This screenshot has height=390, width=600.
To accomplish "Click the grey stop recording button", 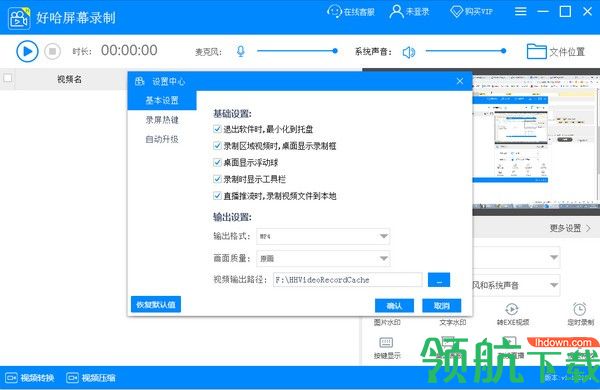I will tap(52, 51).
